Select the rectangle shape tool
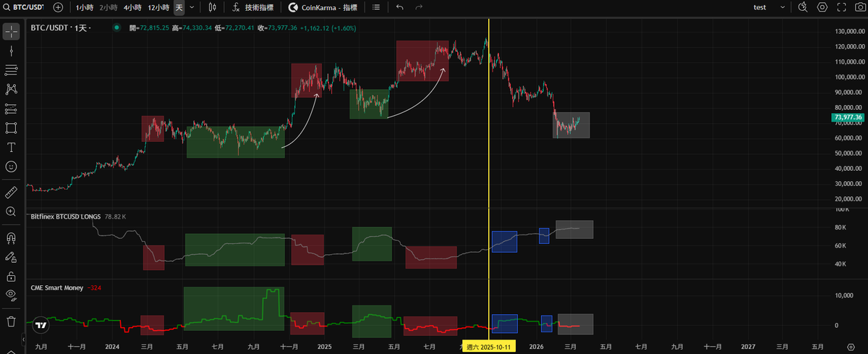 point(12,127)
